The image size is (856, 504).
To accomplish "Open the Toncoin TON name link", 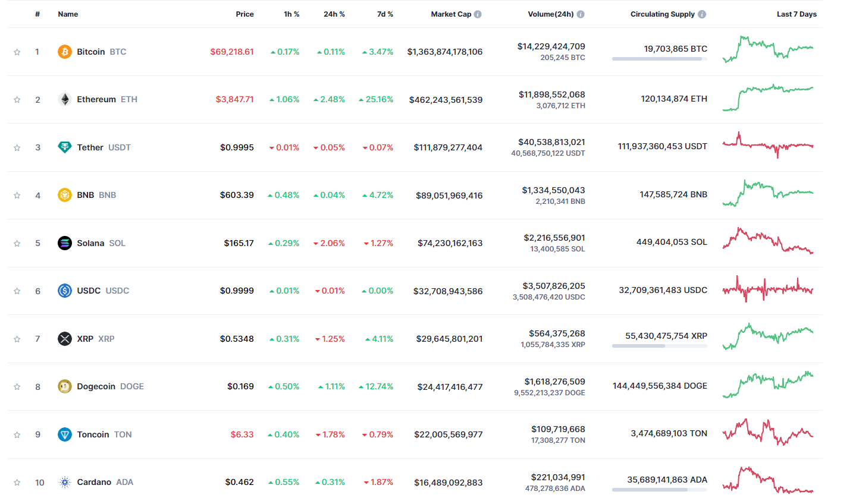I will click(x=105, y=434).
